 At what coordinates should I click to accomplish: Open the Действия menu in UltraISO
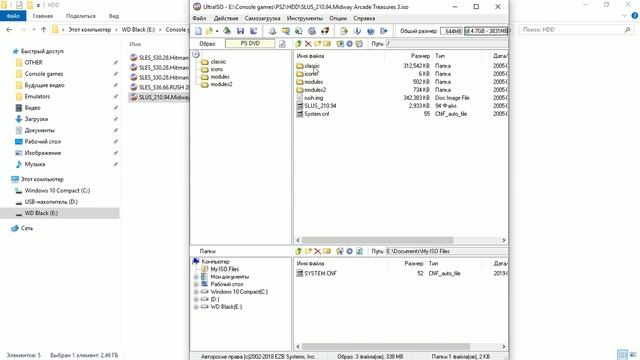tap(226, 18)
